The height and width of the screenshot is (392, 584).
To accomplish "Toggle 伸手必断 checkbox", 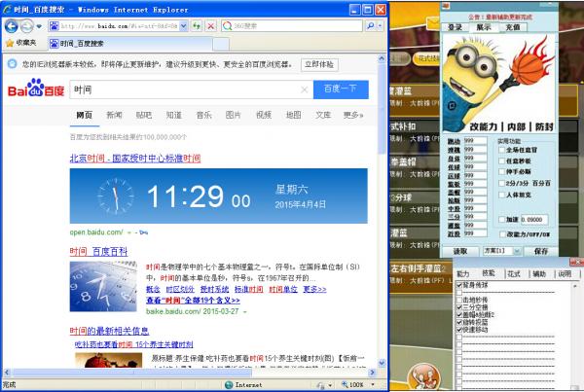I will pos(501,171).
